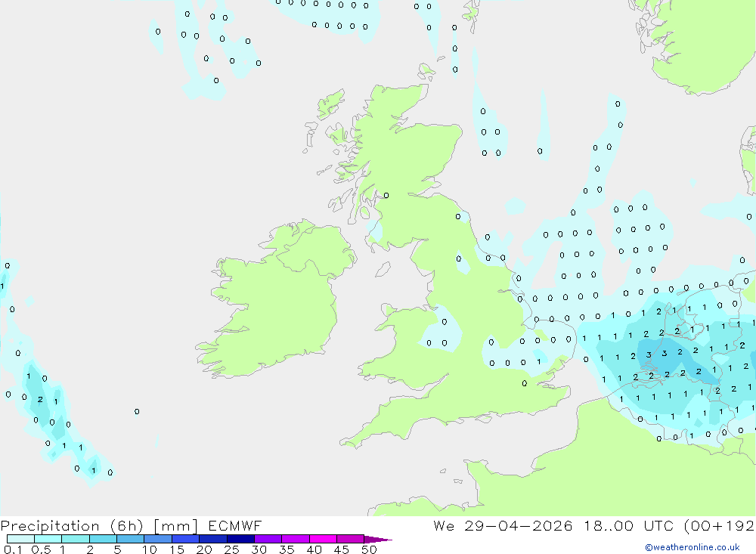Pick the 45–50 mm legend color swatch
Screen dimensions: 756x554
[351, 539]
